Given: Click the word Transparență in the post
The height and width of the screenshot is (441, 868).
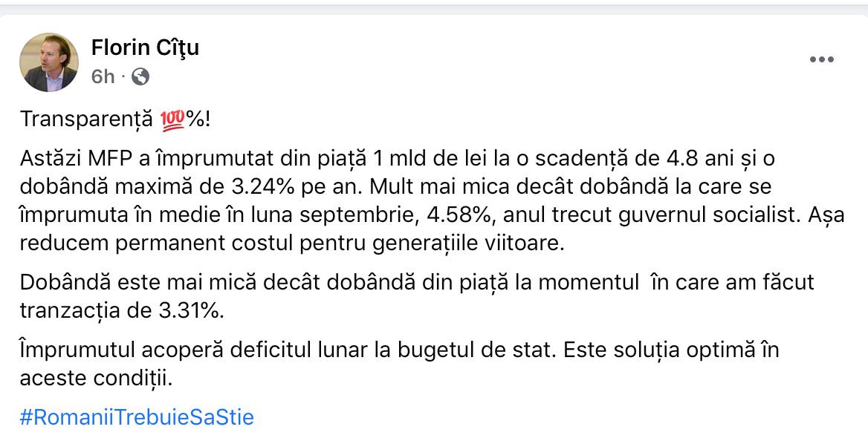Looking at the screenshot, I should 87,120.
